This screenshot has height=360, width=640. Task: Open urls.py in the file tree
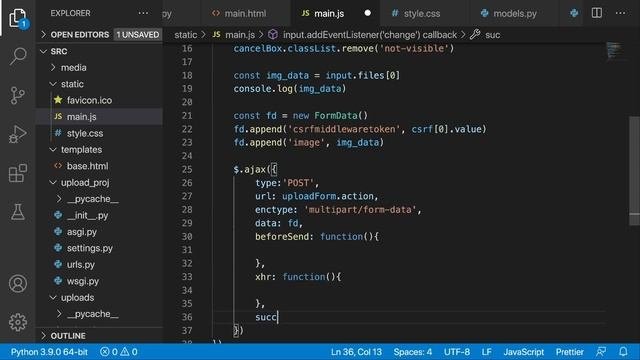click(x=81, y=264)
